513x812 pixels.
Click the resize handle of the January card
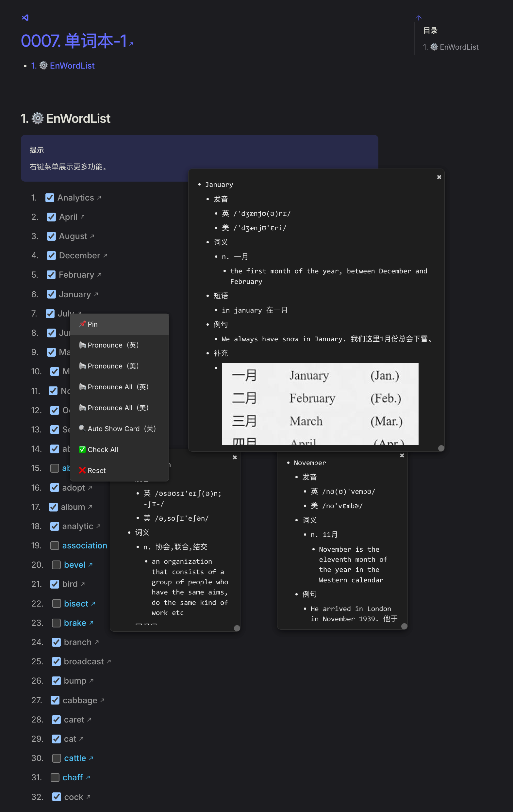tap(441, 448)
